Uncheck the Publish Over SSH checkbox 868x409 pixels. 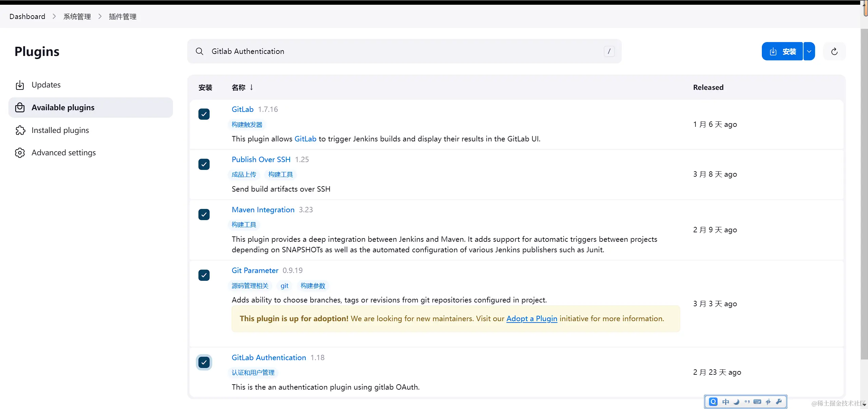click(204, 164)
